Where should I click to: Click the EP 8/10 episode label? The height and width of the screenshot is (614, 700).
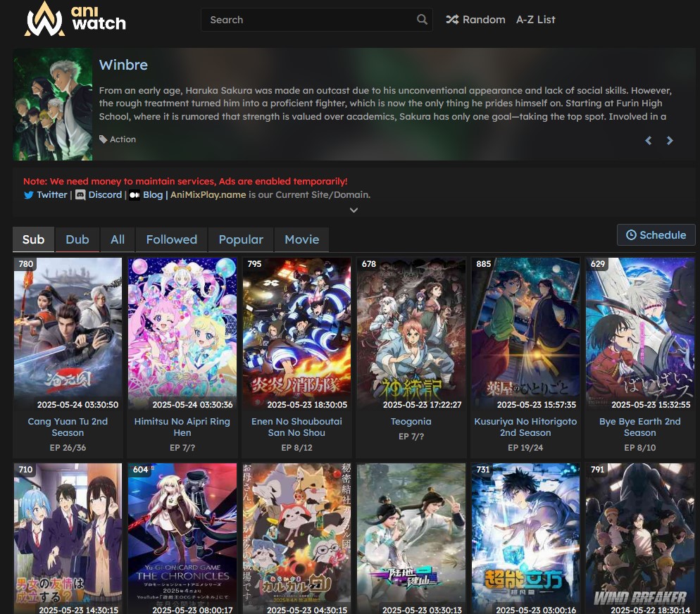coord(639,448)
